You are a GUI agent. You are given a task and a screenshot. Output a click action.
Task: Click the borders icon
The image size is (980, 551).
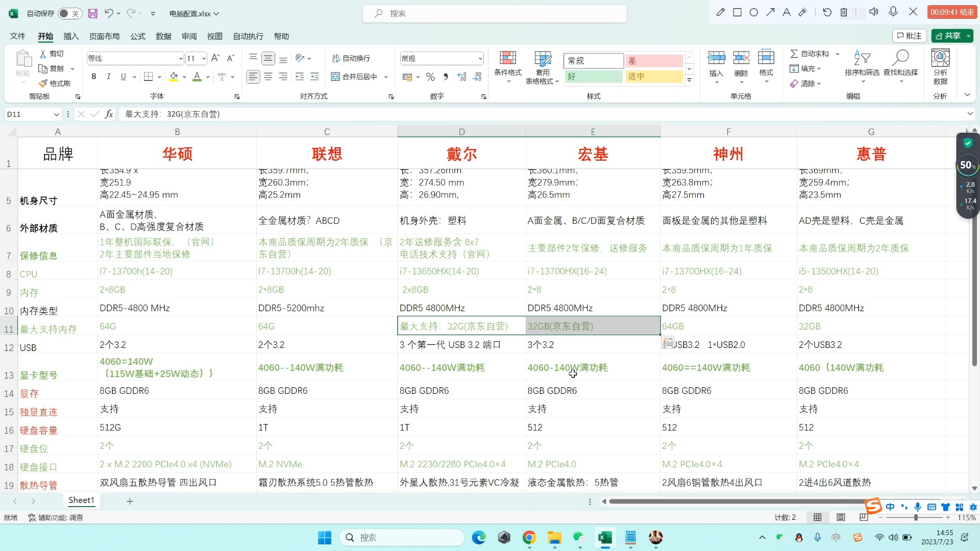click(149, 77)
